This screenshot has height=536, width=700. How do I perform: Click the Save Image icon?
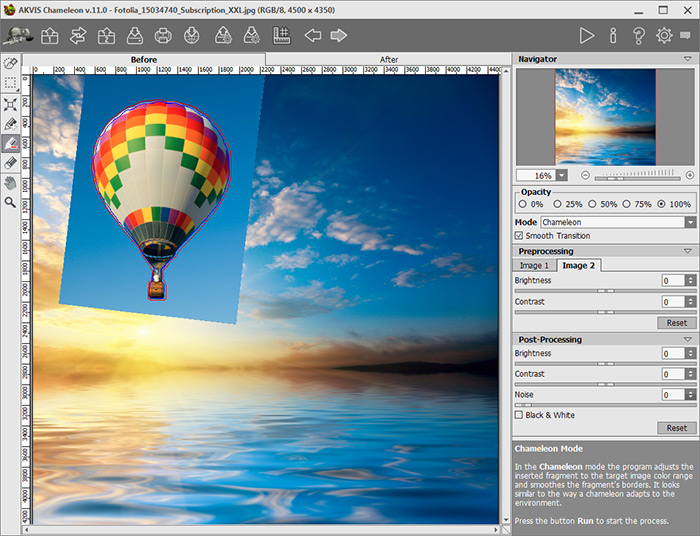click(134, 35)
